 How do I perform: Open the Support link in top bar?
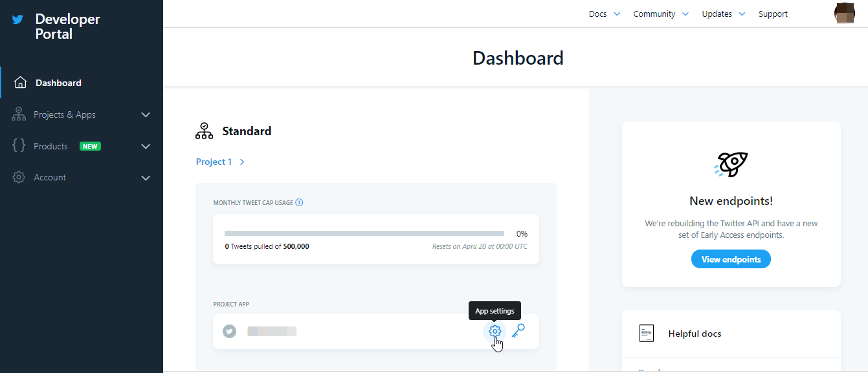pos(773,14)
